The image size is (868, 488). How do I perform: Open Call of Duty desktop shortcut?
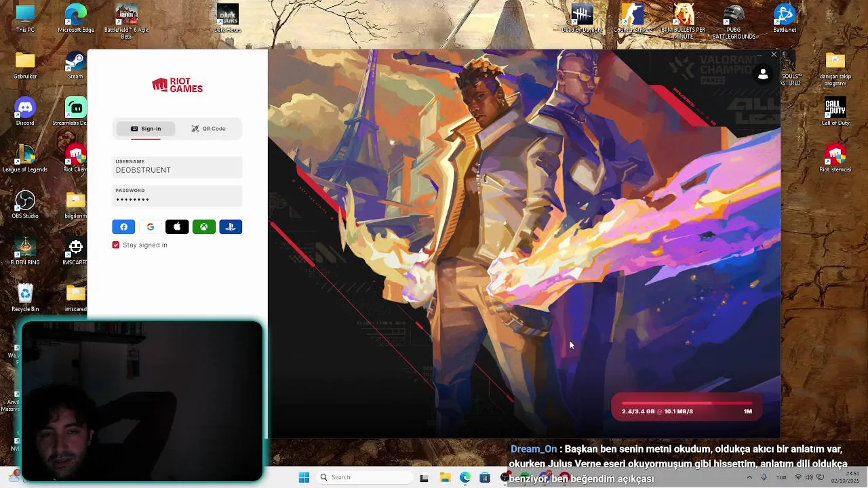pos(835,112)
